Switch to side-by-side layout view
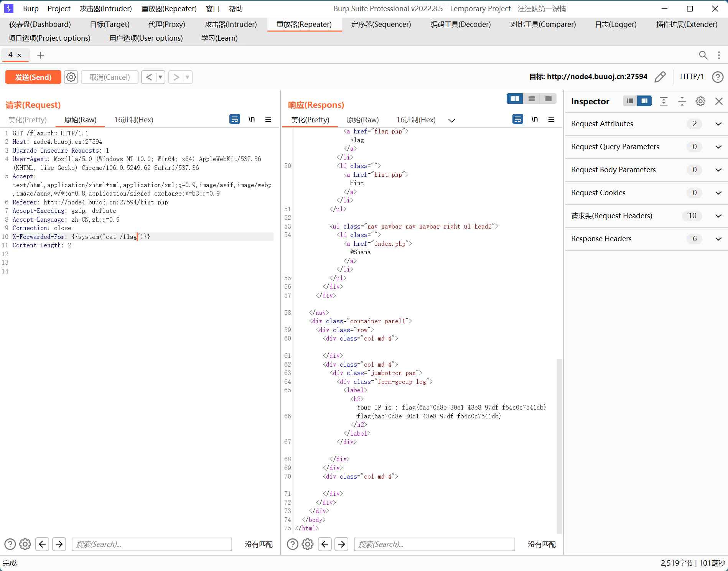Viewport: 728px width, 571px height. 515,99
